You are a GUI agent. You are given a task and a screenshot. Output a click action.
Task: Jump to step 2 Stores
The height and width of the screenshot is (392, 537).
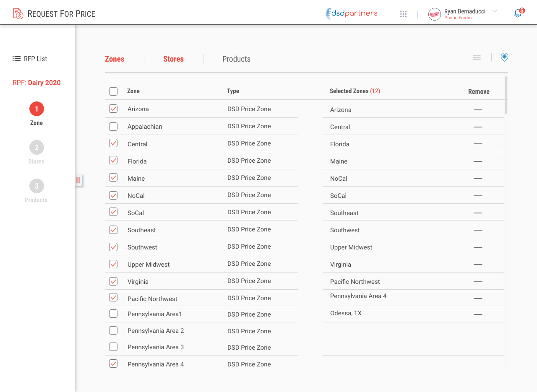coord(36,148)
